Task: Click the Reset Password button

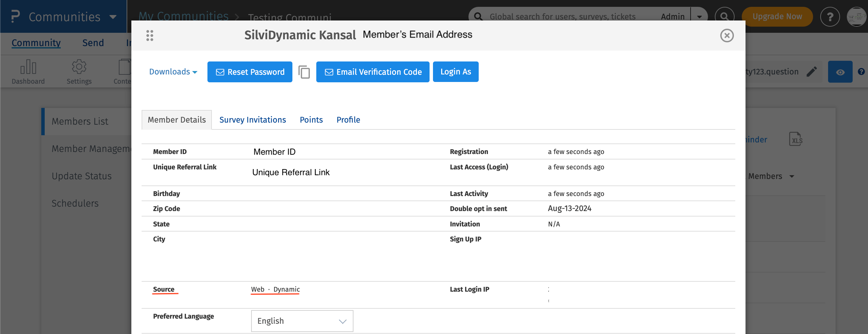Action: click(x=250, y=72)
